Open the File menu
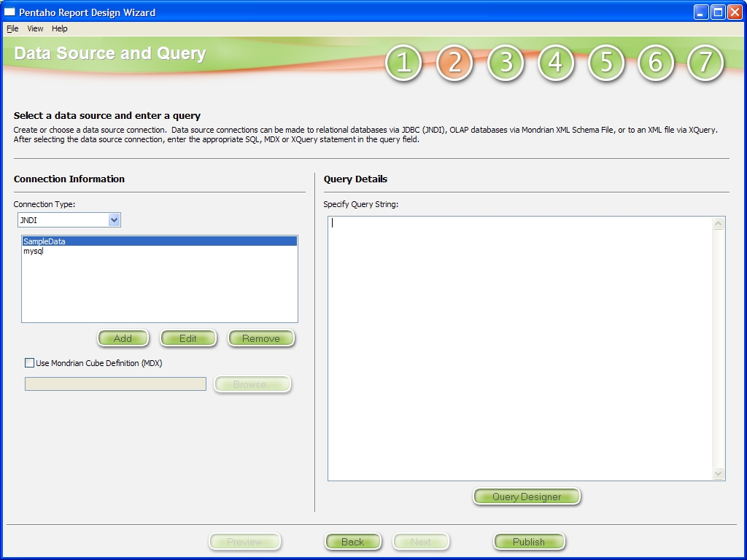Image resolution: width=747 pixels, height=560 pixels. pos(12,28)
